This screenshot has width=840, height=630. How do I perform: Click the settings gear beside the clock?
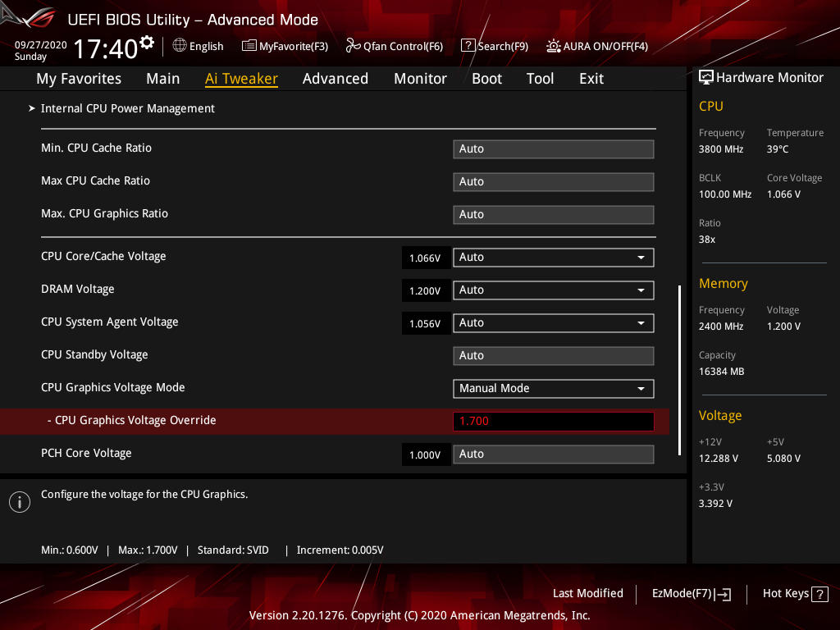tap(147, 42)
